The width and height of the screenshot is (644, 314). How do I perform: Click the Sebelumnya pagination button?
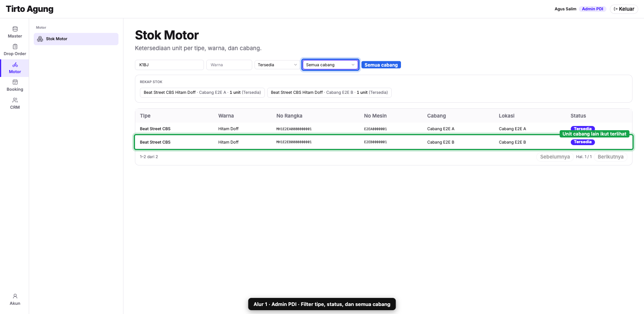pos(555,157)
